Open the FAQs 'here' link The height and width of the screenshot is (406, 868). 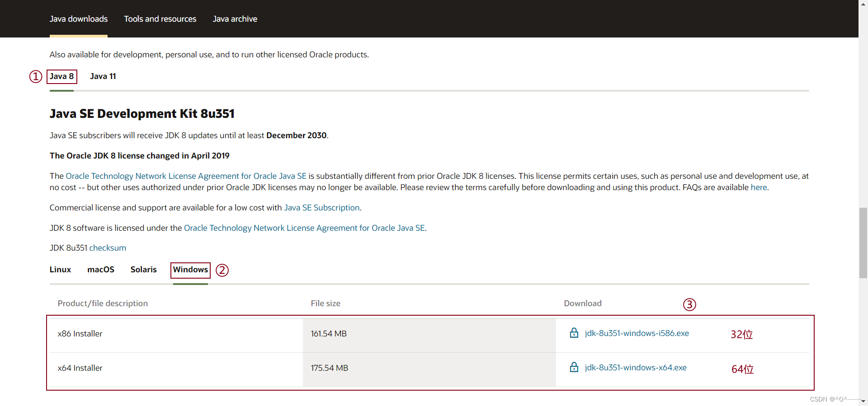tap(759, 187)
